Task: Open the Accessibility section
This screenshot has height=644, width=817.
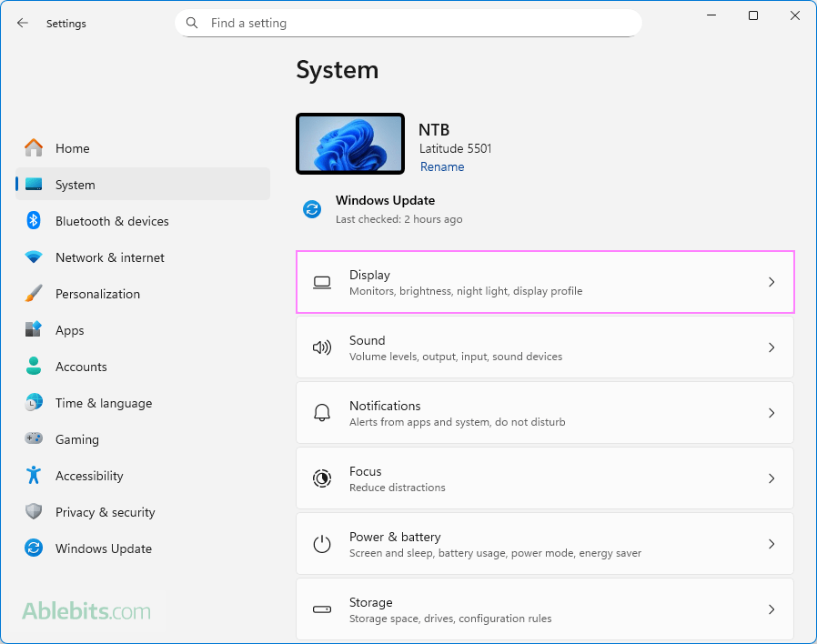Action: click(x=143, y=476)
